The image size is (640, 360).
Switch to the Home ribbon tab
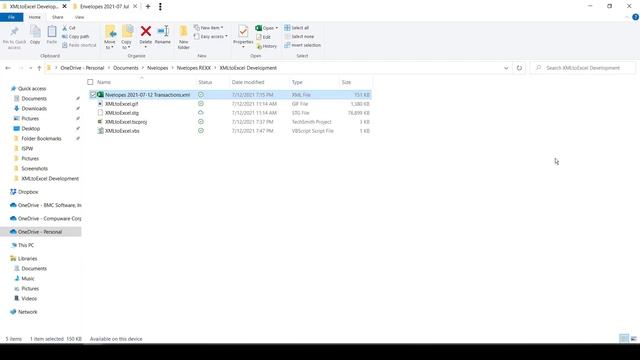coord(35,17)
